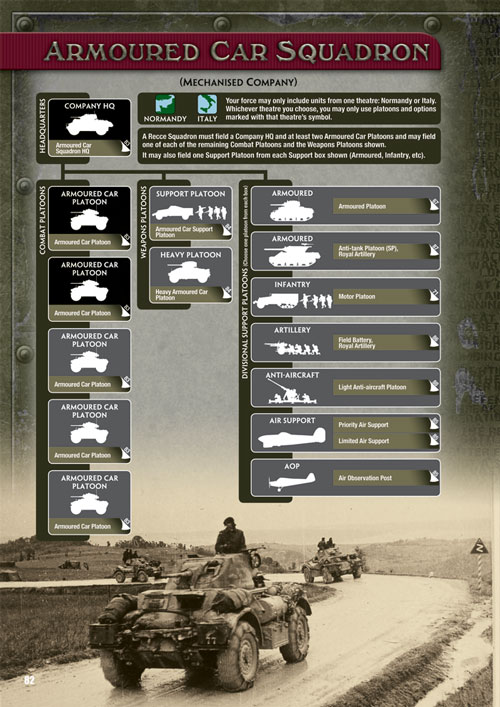Viewport: 500px width, 707px height.
Task: Select the Anti-Aircraft gun crew silhouette
Action: coord(291,391)
